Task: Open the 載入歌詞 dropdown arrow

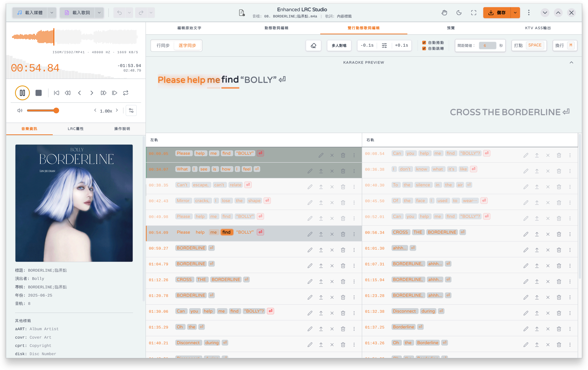Action: click(x=99, y=13)
